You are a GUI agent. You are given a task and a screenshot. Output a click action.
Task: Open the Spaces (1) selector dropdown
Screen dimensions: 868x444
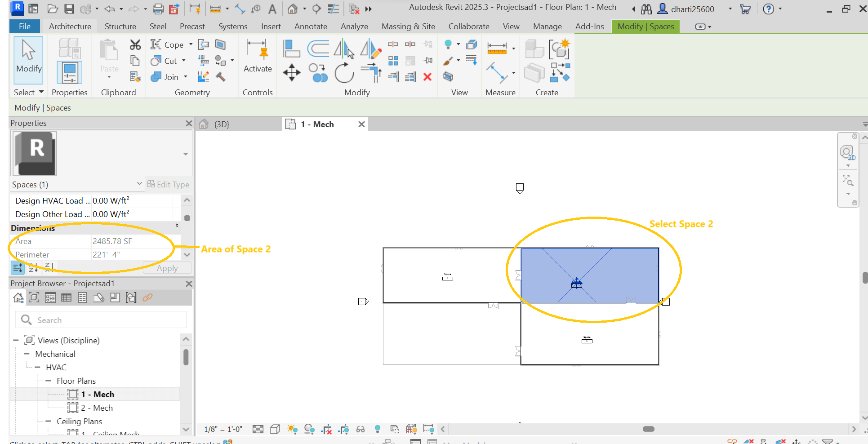click(x=139, y=184)
